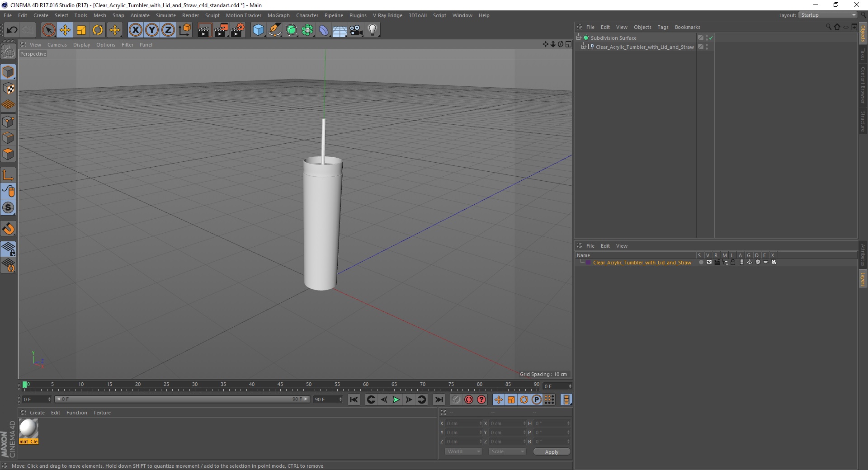This screenshot has height=470, width=868.
Task: Toggle solo for Clear_Acrylic_Tumbler layer
Action: pos(701,262)
